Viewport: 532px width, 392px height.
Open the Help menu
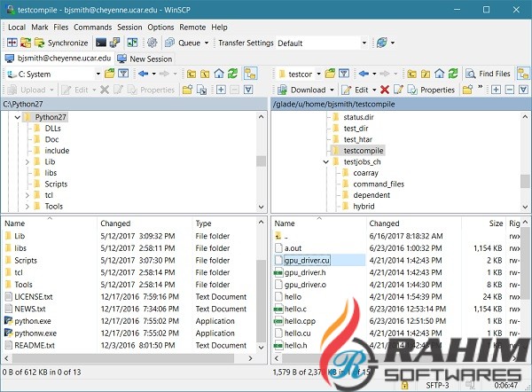(x=219, y=27)
